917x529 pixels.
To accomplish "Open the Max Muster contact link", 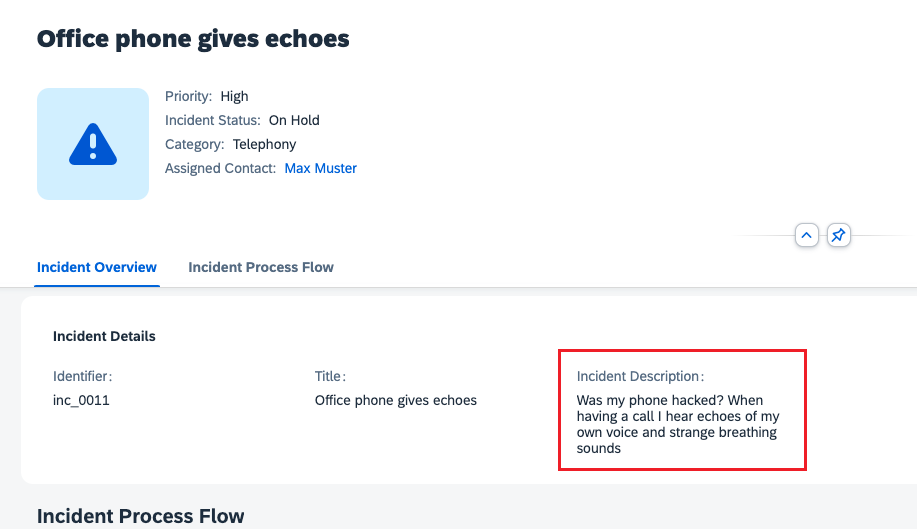I will 320,168.
